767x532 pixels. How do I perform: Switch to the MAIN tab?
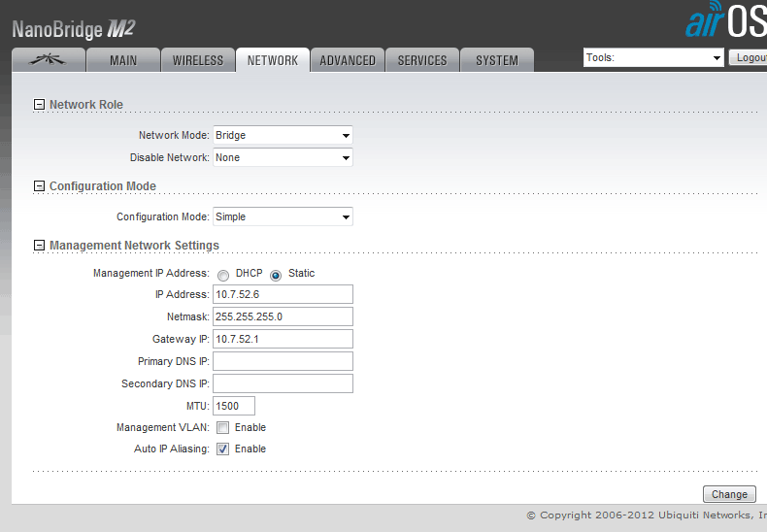click(123, 59)
